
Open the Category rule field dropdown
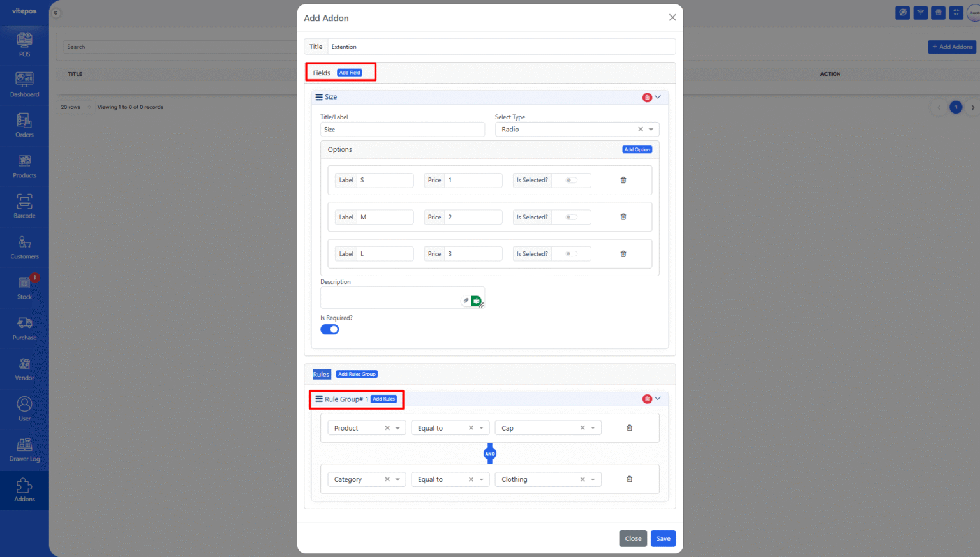point(366,479)
